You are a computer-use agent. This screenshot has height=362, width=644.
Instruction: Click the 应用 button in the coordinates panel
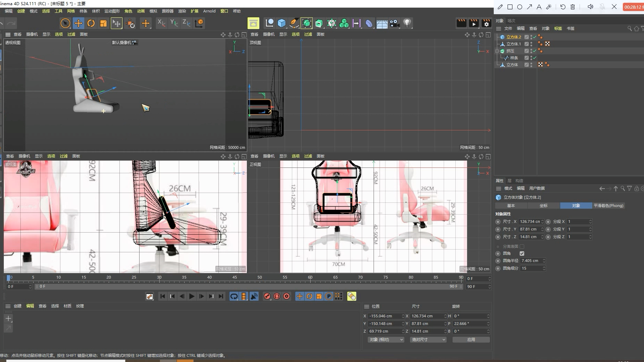coord(471,340)
